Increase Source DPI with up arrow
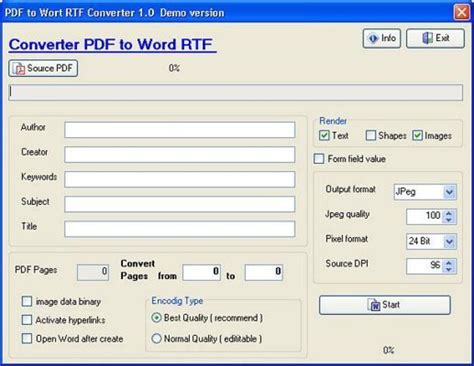 point(449,262)
